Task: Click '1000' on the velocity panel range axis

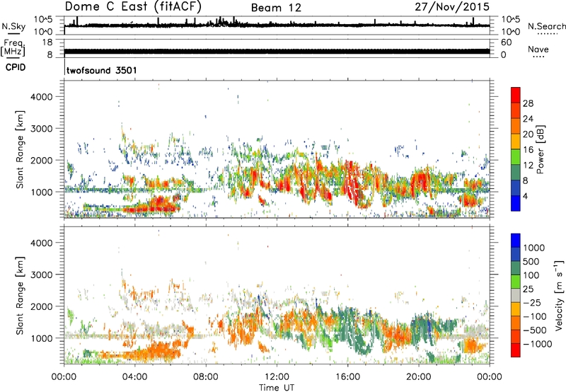Action: [41, 338]
